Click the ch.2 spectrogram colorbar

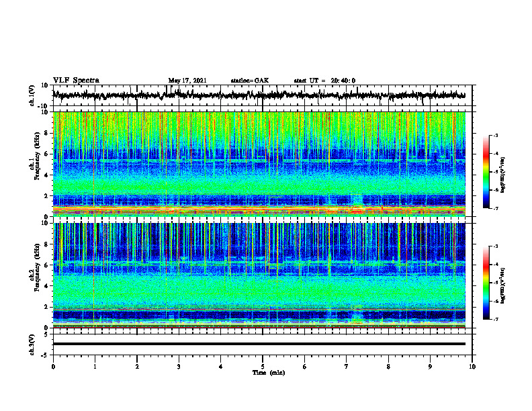[486, 283]
